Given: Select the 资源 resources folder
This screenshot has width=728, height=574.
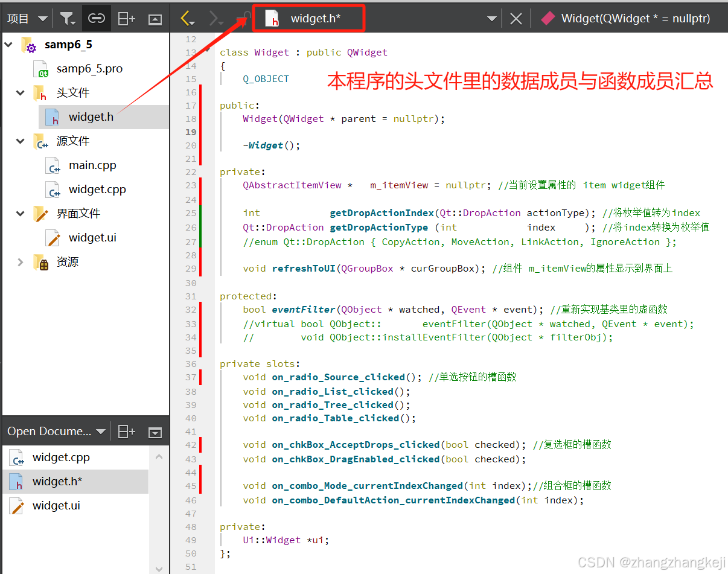Looking at the screenshot, I should pyautogui.click(x=68, y=262).
